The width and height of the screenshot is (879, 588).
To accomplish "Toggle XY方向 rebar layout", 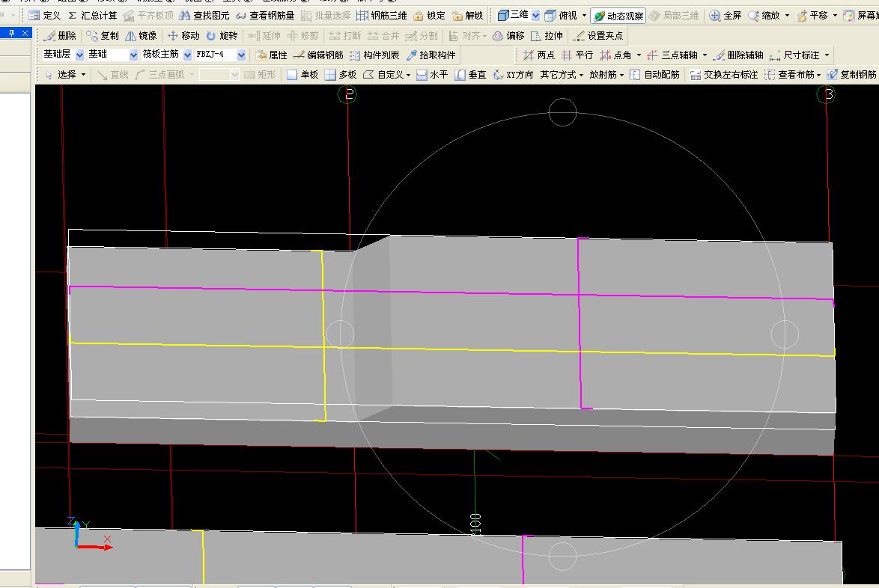I will coord(513,75).
